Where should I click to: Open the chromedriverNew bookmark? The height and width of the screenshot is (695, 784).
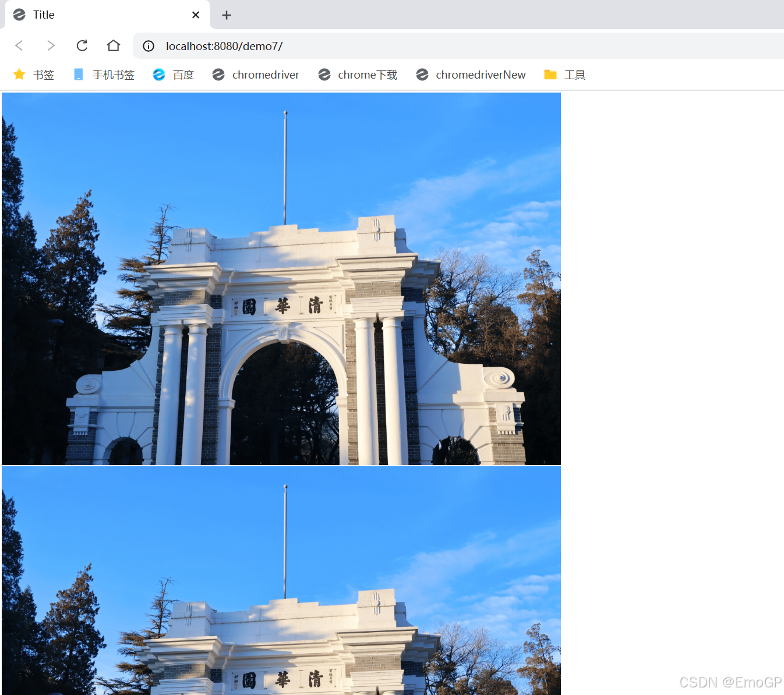tap(471, 75)
